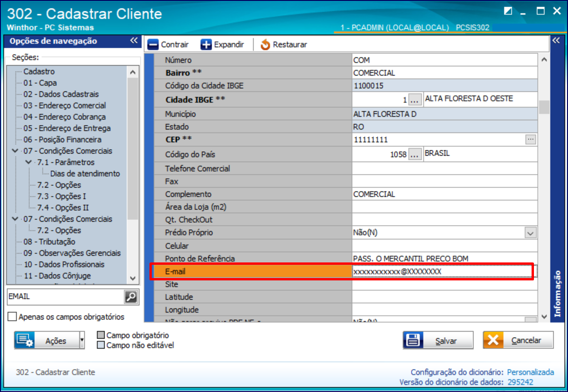The image size is (568, 392).
Task: Open the CEP lookup ellipsis button
Action: 531,139
